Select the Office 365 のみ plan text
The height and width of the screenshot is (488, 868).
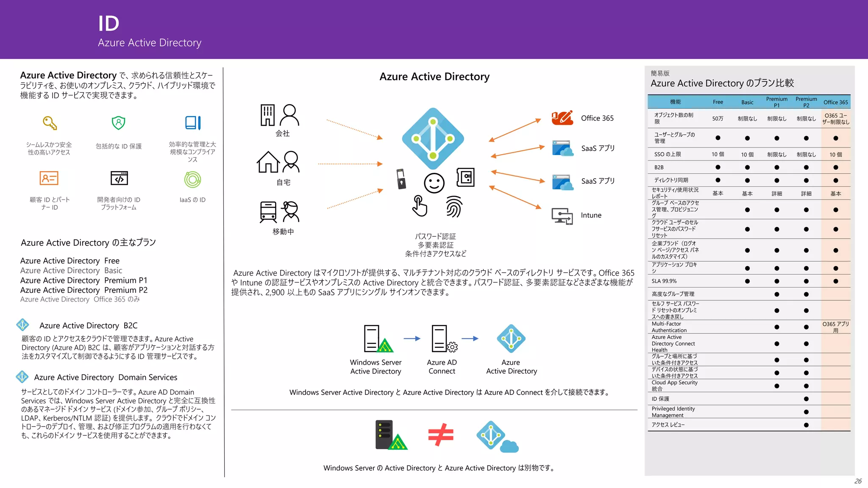pos(80,299)
